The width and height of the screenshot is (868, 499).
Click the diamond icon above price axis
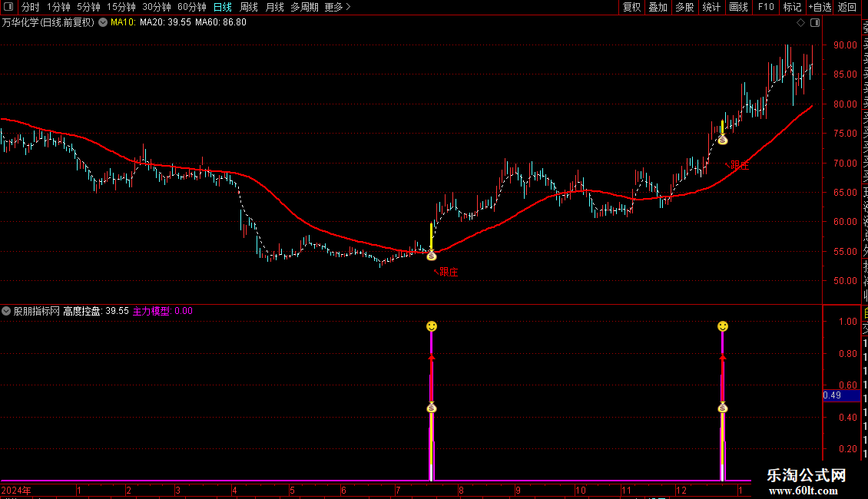click(x=800, y=23)
